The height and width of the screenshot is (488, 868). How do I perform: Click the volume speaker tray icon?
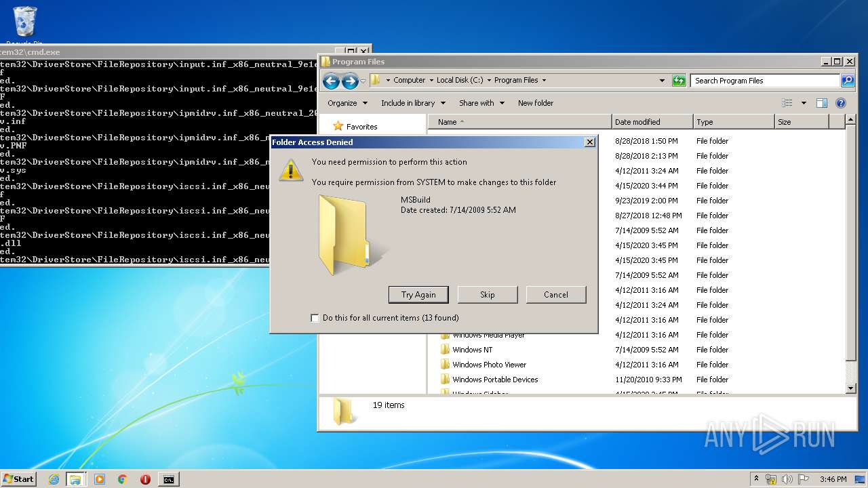pos(787,479)
